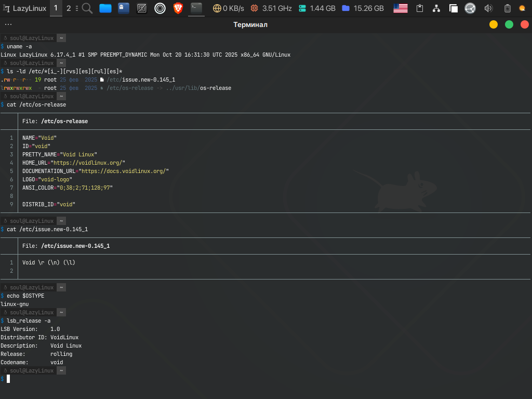Open the clipboard manager icon
The width and height of the screenshot is (532, 399).
point(420,8)
